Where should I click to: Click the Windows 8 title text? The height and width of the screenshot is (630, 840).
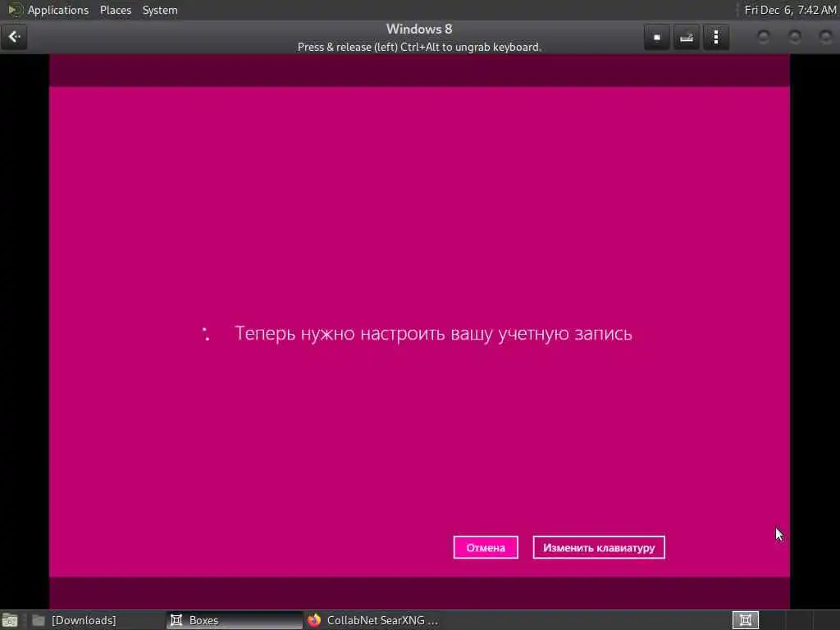pyautogui.click(x=419, y=29)
